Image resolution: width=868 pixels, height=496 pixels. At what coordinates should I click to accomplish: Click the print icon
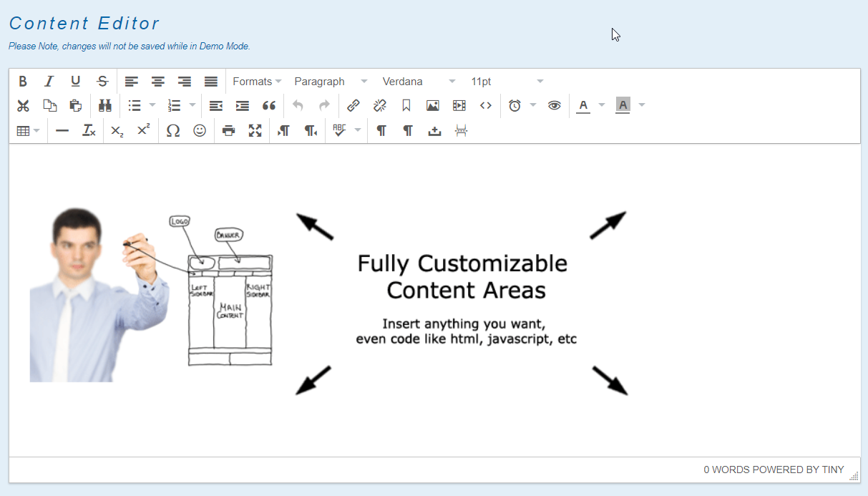(x=228, y=130)
